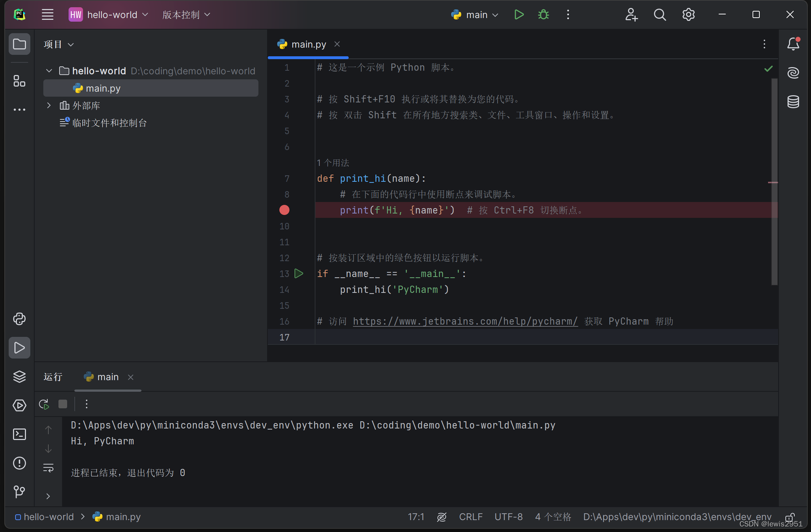
Task: Close the main.py editor tab
Action: pos(337,45)
